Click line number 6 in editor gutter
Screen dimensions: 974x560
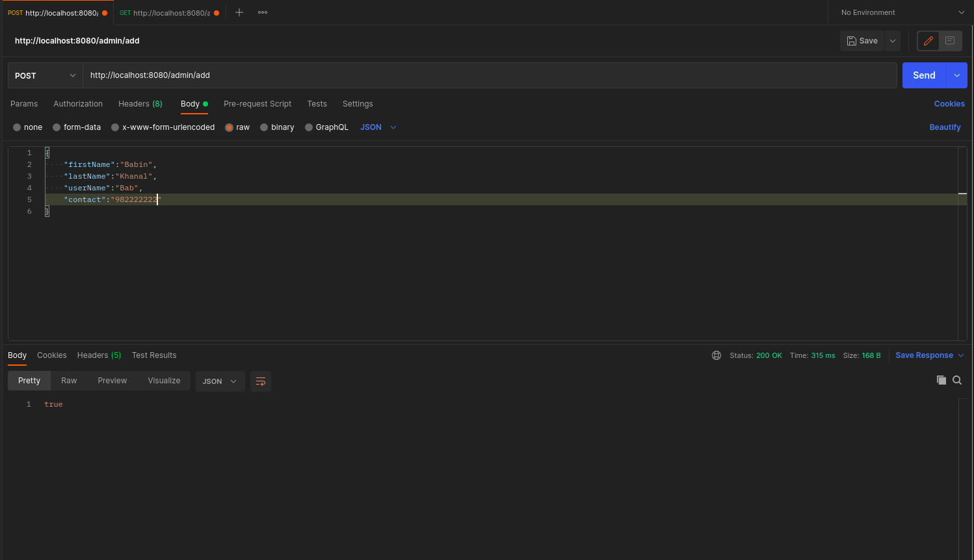tap(29, 211)
